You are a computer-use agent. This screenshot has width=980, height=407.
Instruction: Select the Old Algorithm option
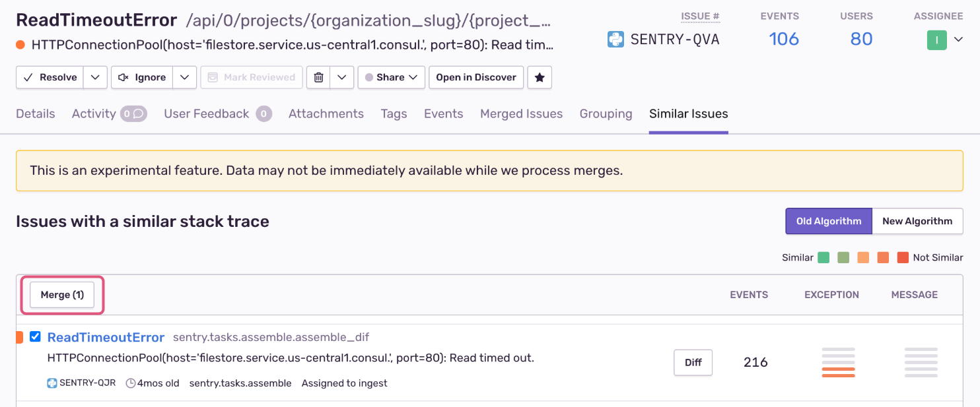829,221
